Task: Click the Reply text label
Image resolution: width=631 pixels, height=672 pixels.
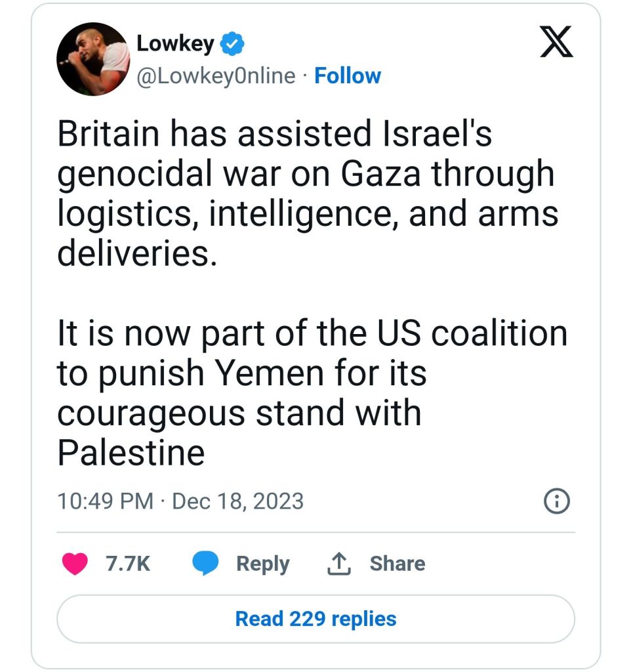Action: pyautogui.click(x=262, y=564)
